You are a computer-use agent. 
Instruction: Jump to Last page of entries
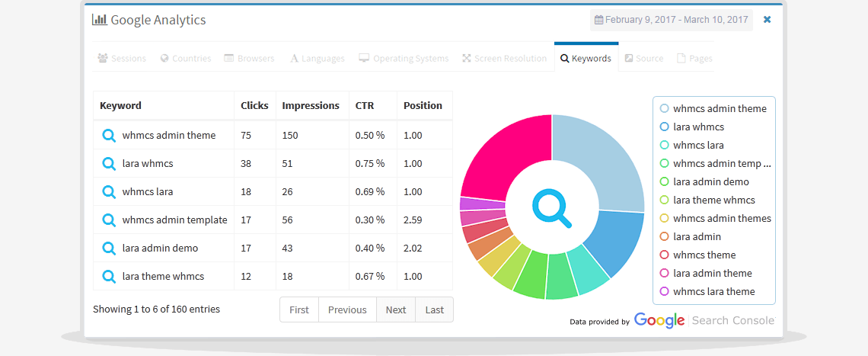pyautogui.click(x=435, y=310)
